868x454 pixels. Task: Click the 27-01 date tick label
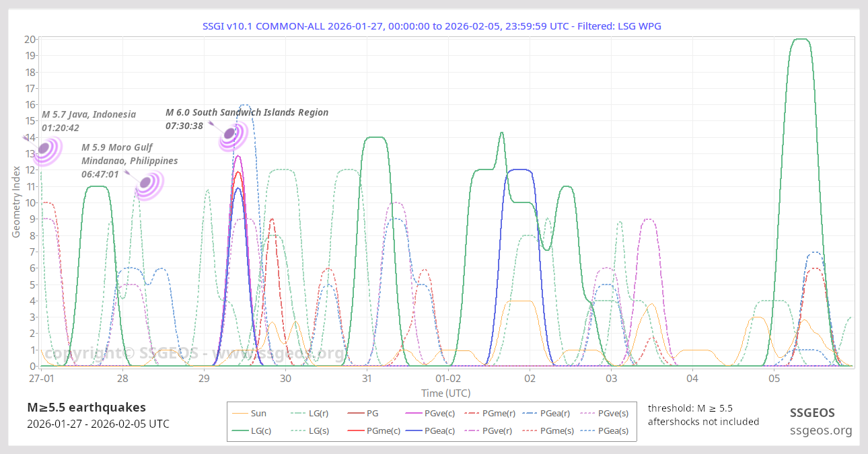pos(41,379)
